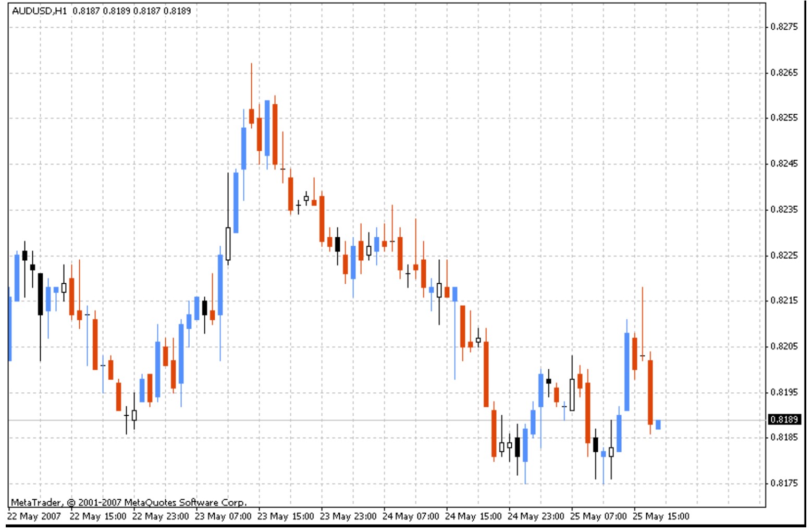Click the 0.8205 price axis label

(x=784, y=346)
